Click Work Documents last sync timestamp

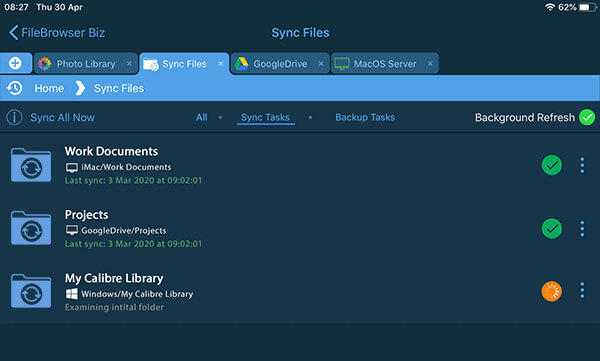tap(133, 180)
